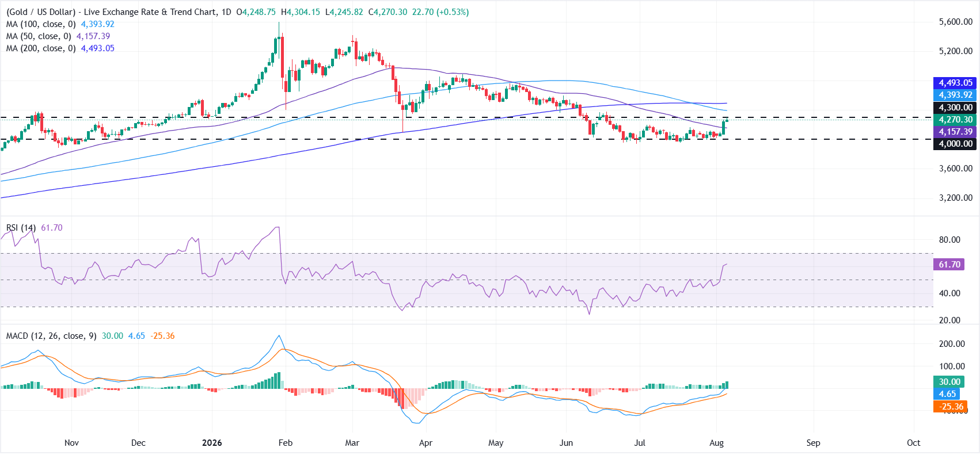Click the 2026 label on the time axis
This screenshot has width=980, height=455.
[212, 443]
